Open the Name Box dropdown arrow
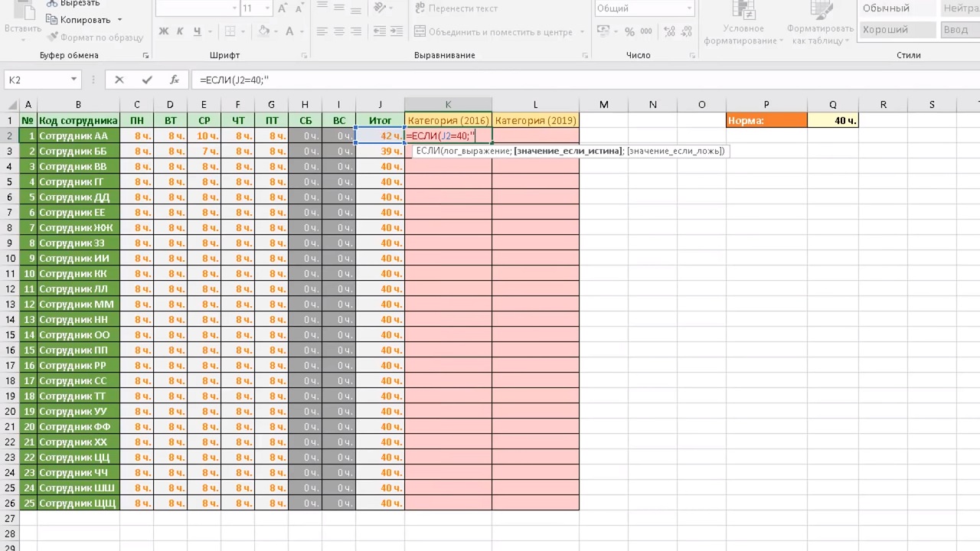Image resolution: width=980 pixels, height=551 pixels. (x=73, y=80)
